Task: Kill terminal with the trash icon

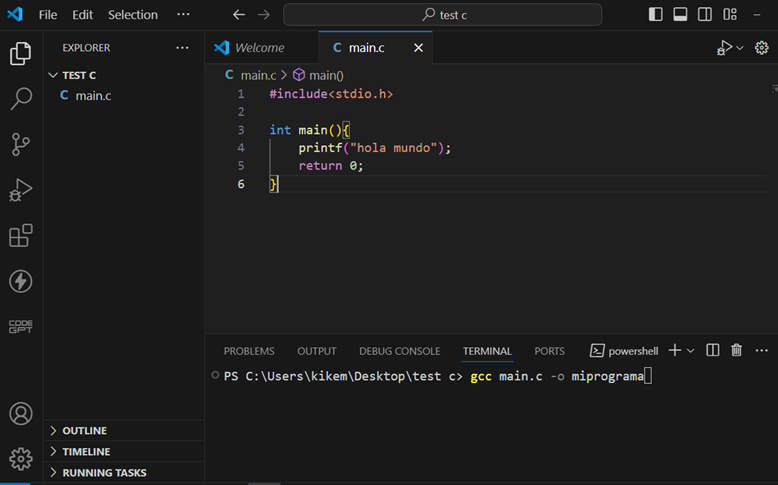Action: (737, 351)
